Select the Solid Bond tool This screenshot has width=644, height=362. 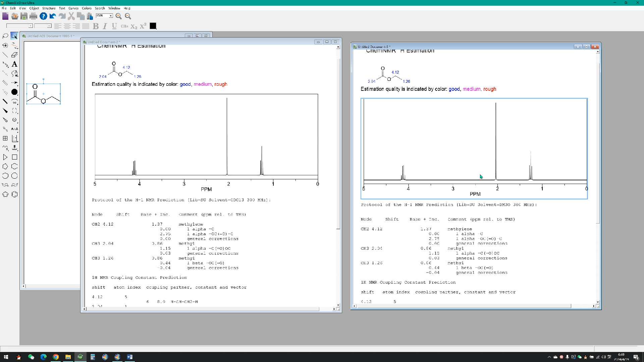5,55
